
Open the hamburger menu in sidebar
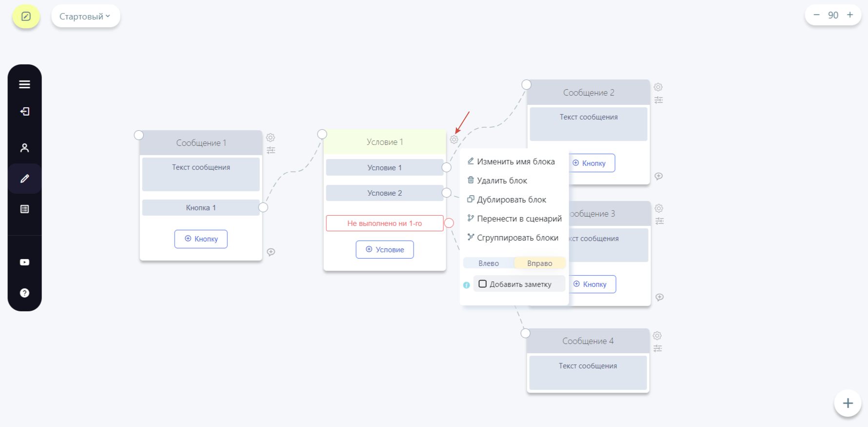pos(24,84)
